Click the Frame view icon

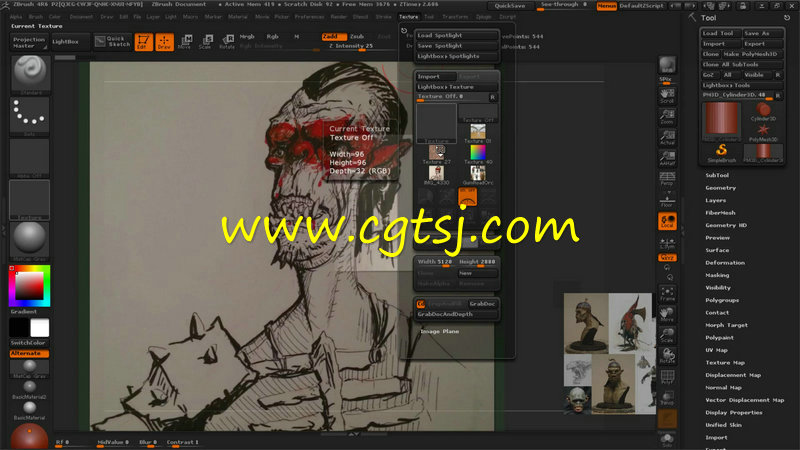pyautogui.click(x=667, y=294)
